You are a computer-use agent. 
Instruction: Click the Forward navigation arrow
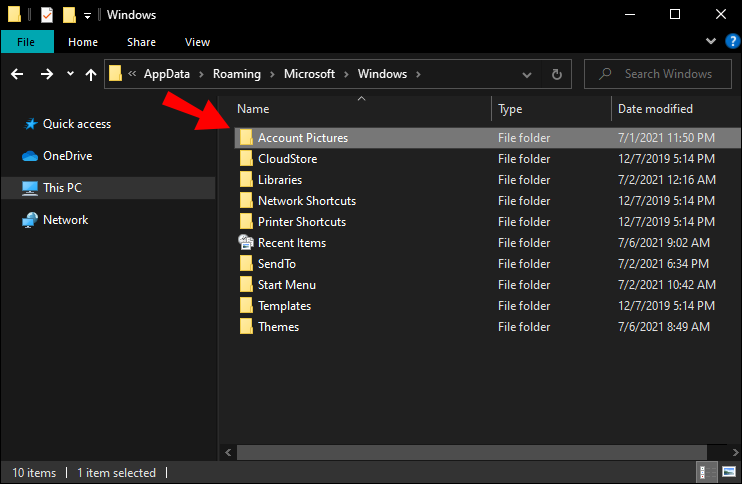click(46, 74)
